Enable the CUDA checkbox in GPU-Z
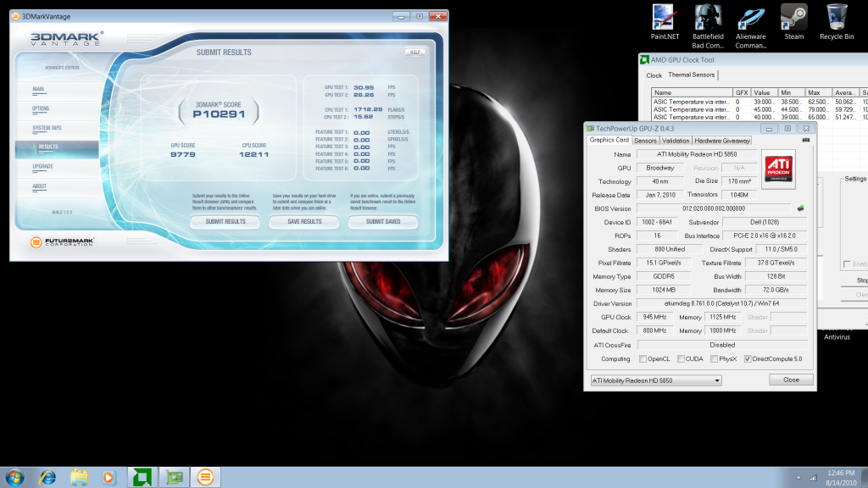 tap(681, 359)
